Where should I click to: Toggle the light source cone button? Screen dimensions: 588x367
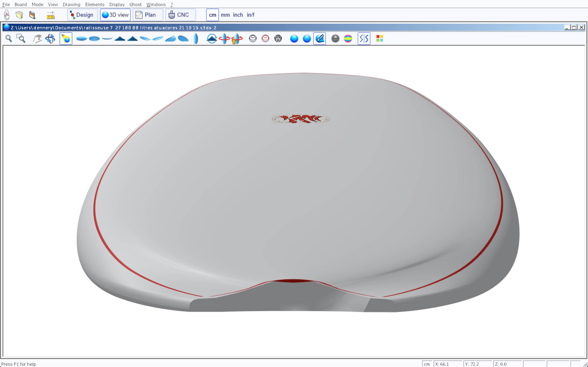tap(66, 39)
